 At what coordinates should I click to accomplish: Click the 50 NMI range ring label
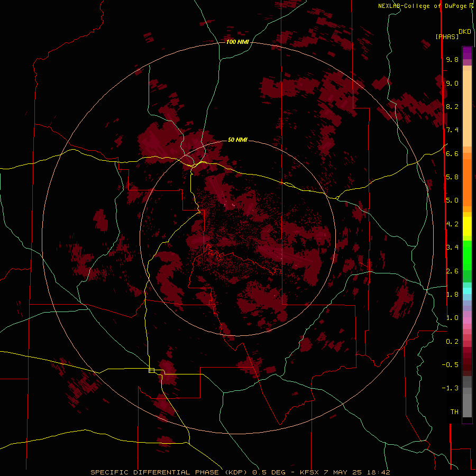point(237,140)
